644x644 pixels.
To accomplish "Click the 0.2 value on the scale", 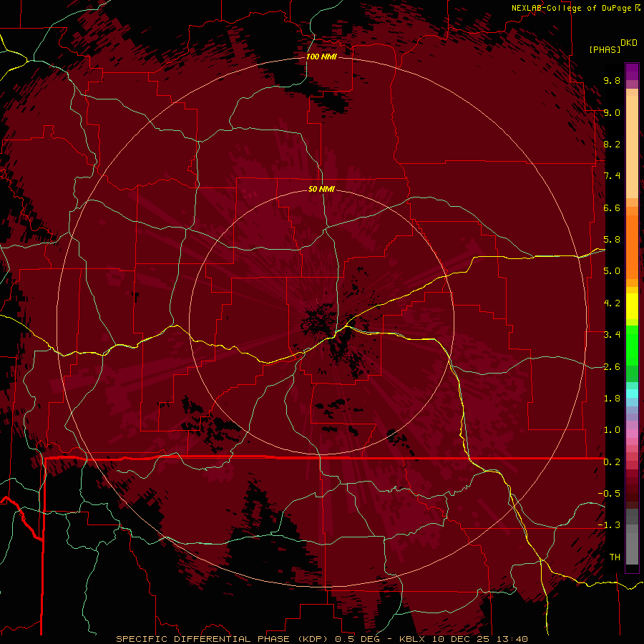I will pos(612,462).
